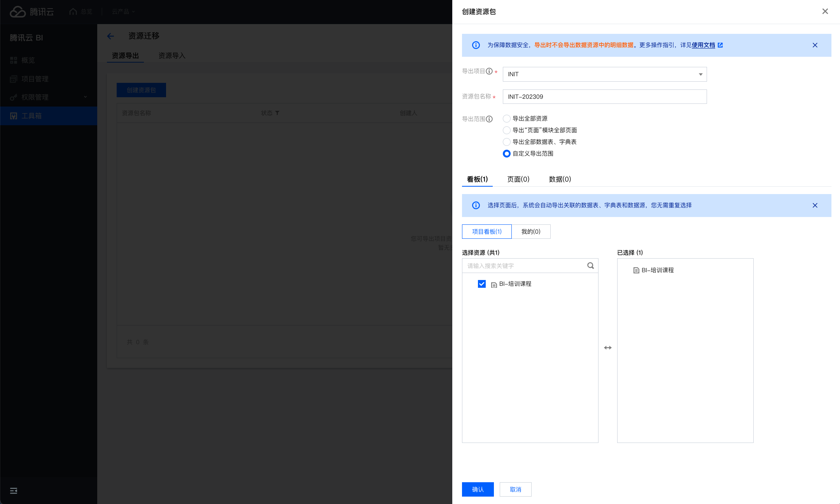Click info icon next to 导出项目 label

pyautogui.click(x=489, y=71)
